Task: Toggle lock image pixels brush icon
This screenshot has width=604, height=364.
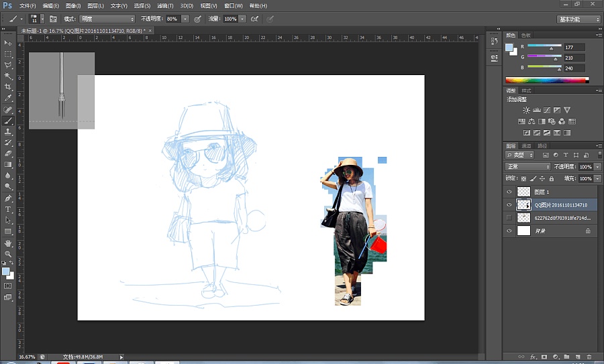Action: click(533, 178)
